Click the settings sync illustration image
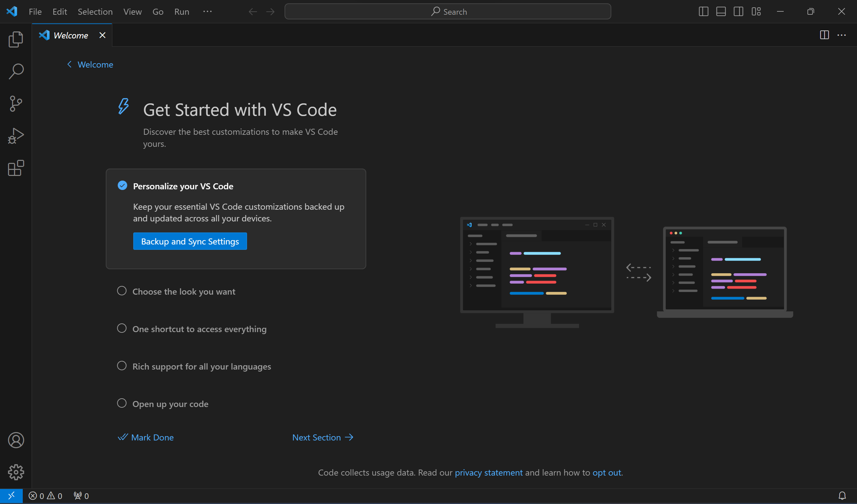This screenshot has height=504, width=857. point(626,272)
